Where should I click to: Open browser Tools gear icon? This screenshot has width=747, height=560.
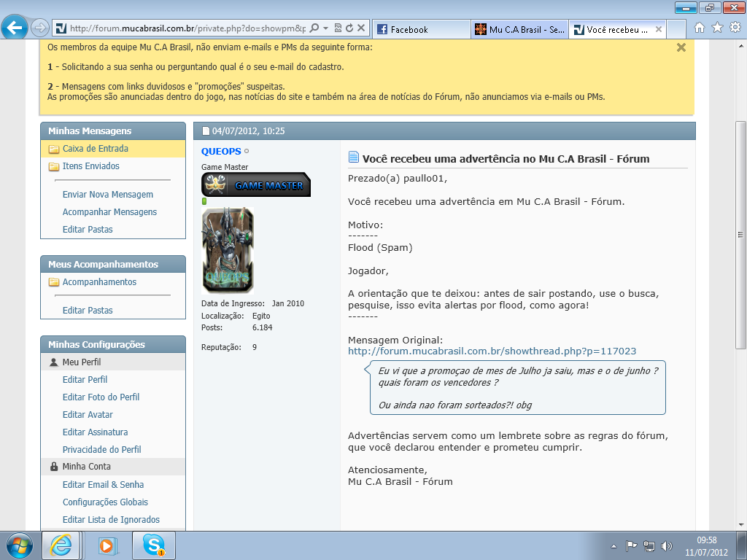coord(735,28)
